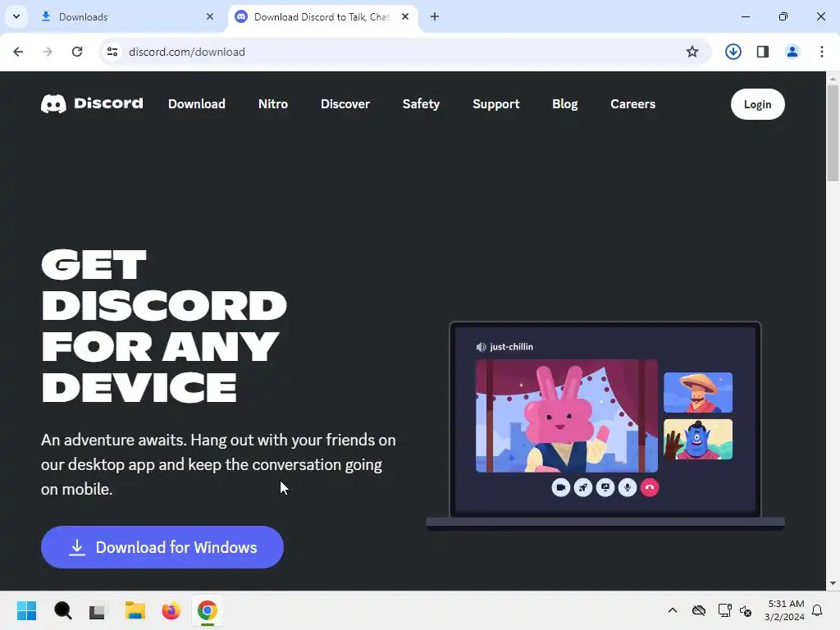Click the page vertical scrollbar thumb
The image size is (840, 630).
click(833, 133)
